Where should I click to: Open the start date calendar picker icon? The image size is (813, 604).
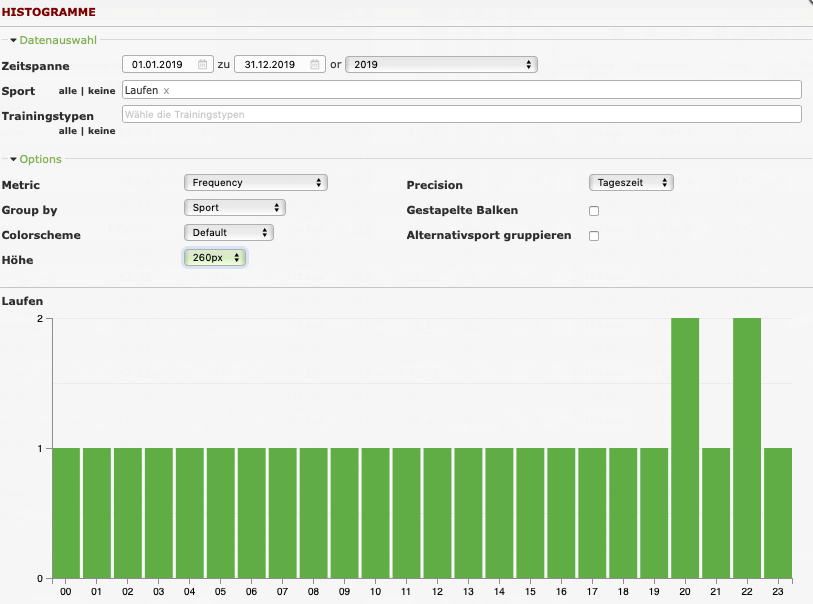pyautogui.click(x=202, y=64)
